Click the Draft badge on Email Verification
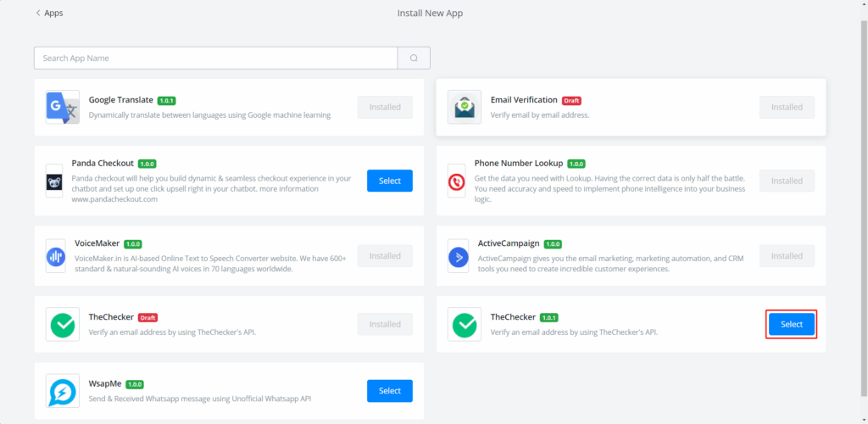This screenshot has height=424, width=868. pyautogui.click(x=571, y=100)
